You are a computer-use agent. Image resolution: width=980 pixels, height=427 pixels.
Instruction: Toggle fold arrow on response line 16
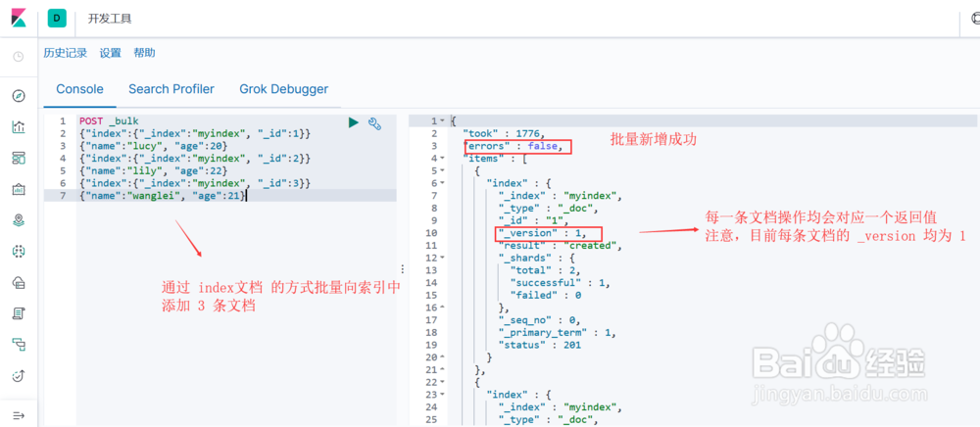443,308
